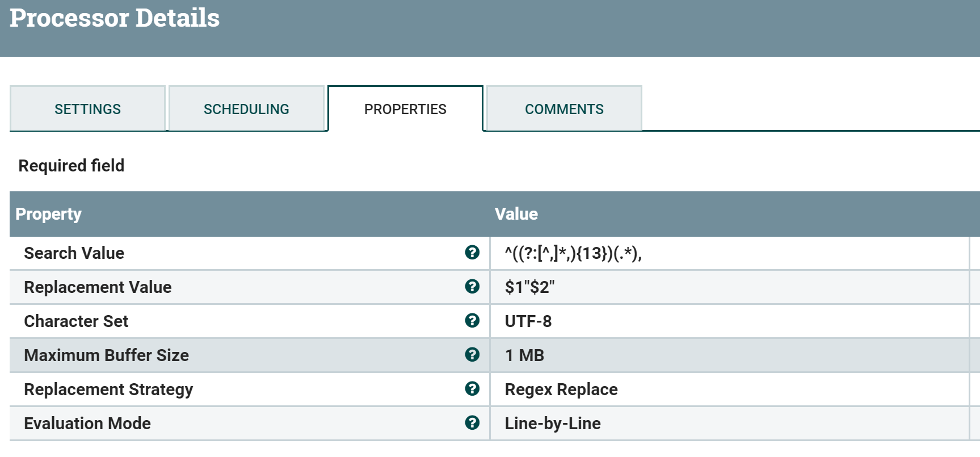
Task: Switch to the Settings tab
Action: [x=87, y=109]
